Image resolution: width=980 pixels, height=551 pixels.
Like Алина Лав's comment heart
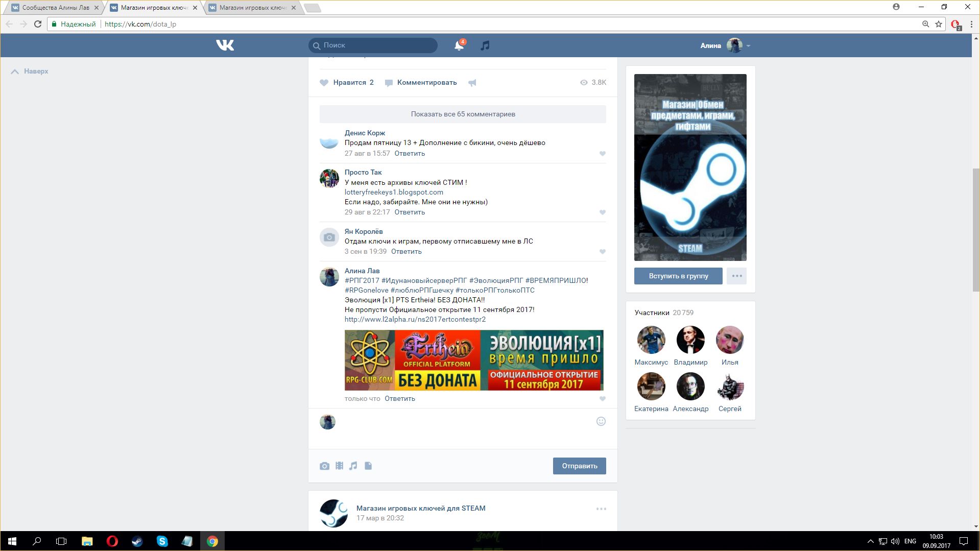[x=603, y=399]
